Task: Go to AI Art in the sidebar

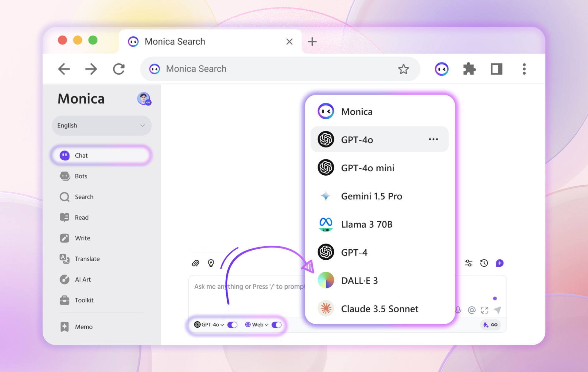Action: tap(83, 280)
